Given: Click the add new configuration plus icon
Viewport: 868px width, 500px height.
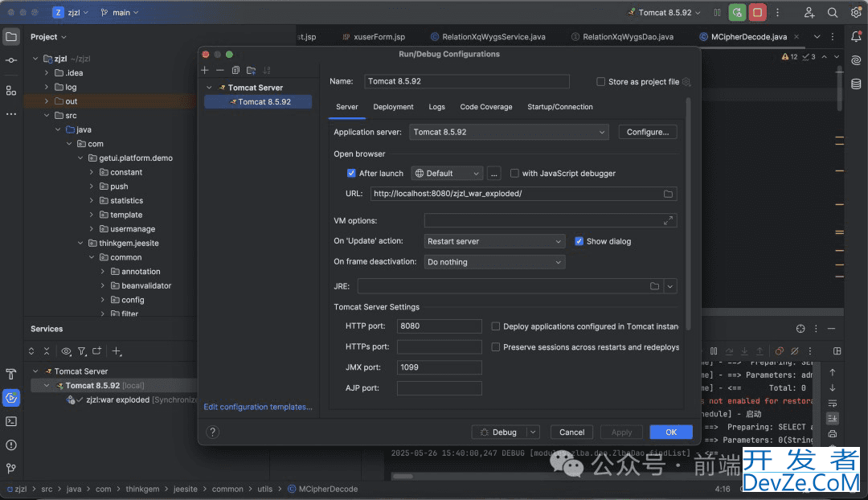Looking at the screenshot, I should click(205, 71).
